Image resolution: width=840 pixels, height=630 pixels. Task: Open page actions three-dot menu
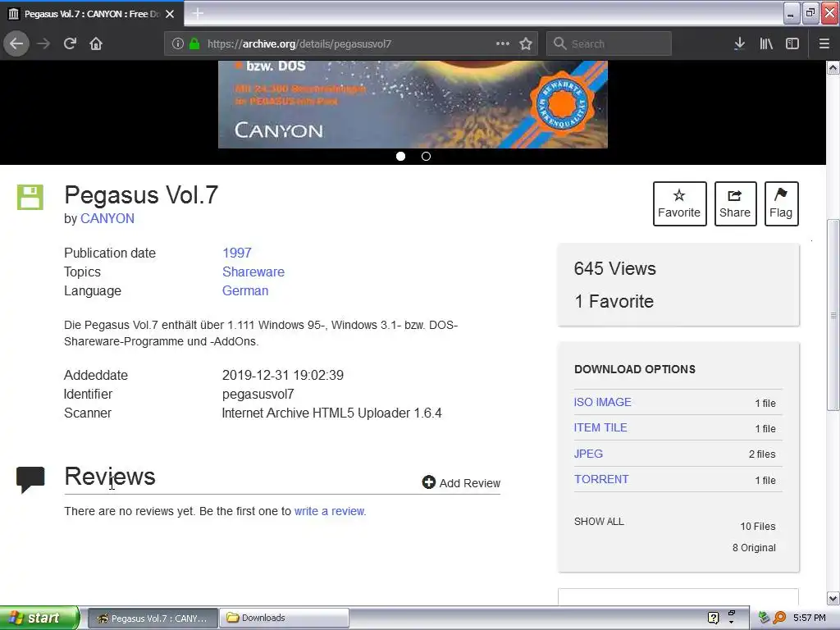[503, 43]
